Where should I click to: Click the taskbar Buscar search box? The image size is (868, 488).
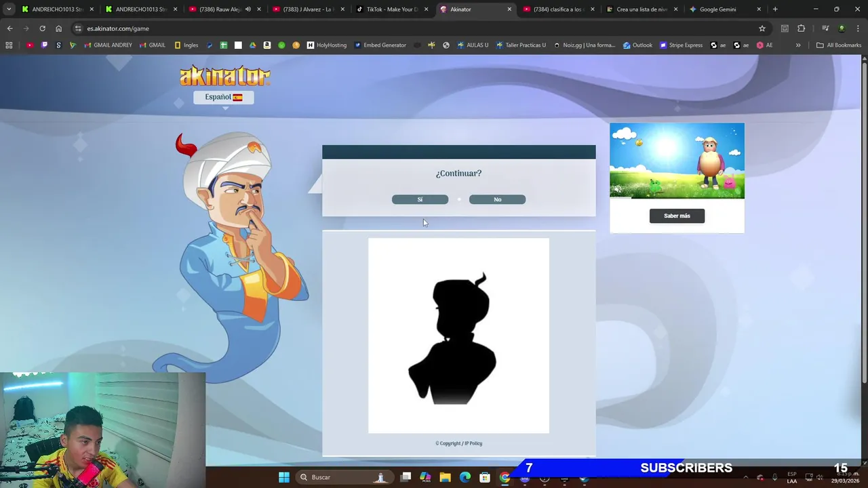(x=346, y=477)
